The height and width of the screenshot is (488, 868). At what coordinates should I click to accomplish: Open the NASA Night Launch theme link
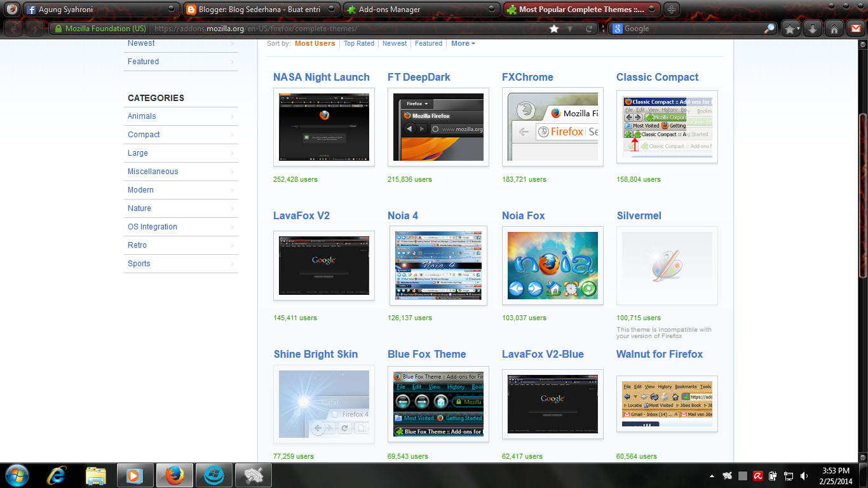click(322, 77)
